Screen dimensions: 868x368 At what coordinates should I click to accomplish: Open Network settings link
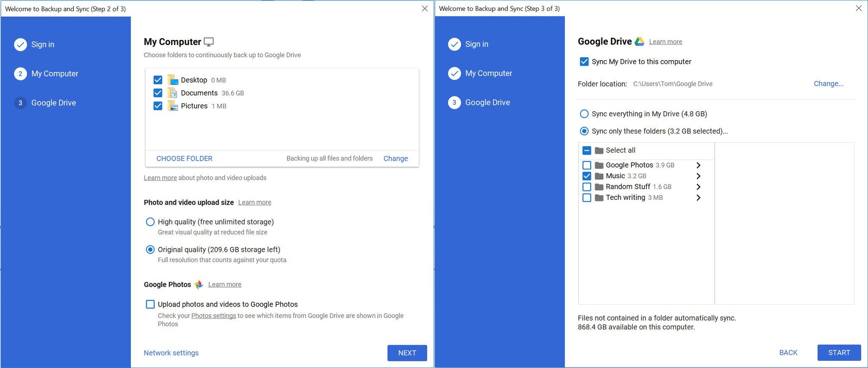point(171,353)
